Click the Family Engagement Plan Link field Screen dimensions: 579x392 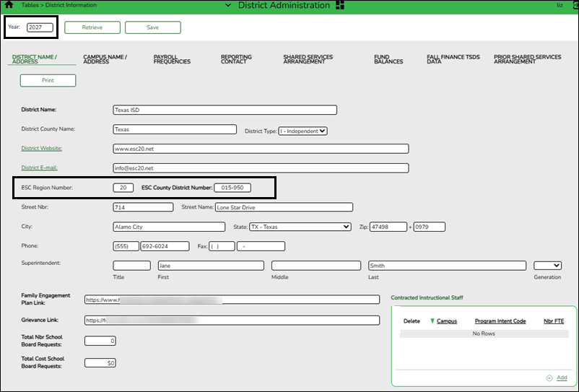click(x=232, y=300)
